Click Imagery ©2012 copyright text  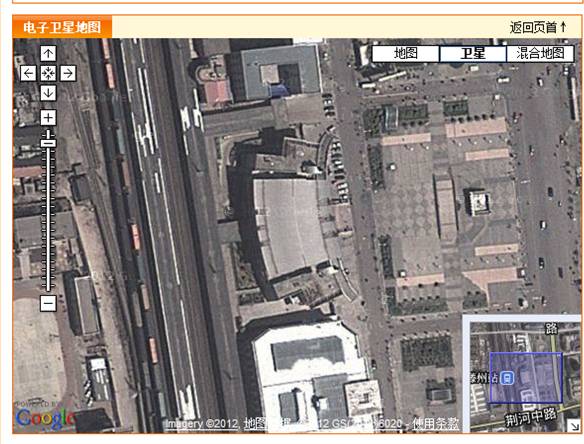[x=201, y=424]
